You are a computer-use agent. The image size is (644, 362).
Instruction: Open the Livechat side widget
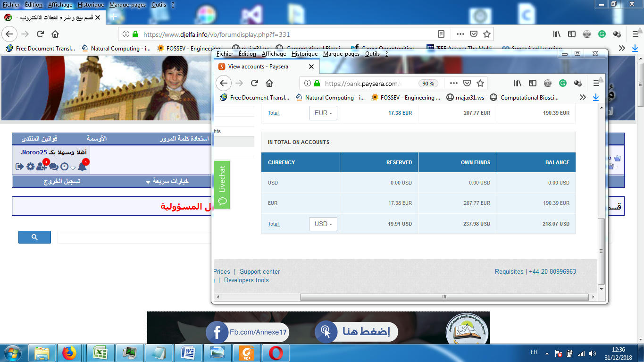(x=222, y=185)
